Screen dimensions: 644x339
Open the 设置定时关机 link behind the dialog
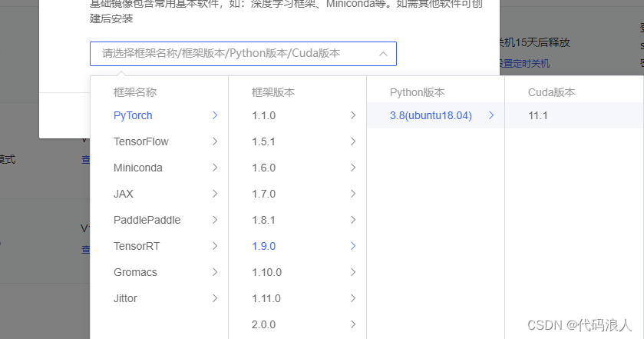click(524, 63)
